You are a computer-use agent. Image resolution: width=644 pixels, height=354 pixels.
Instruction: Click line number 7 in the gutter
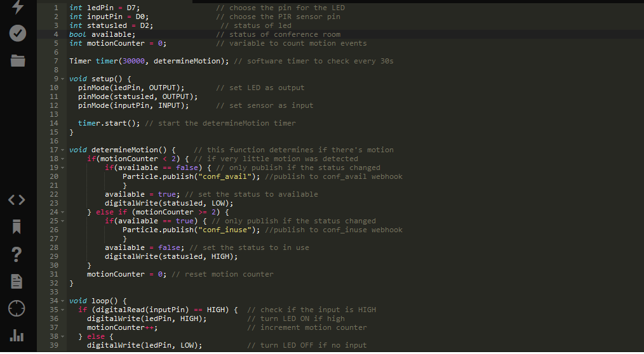(56, 61)
